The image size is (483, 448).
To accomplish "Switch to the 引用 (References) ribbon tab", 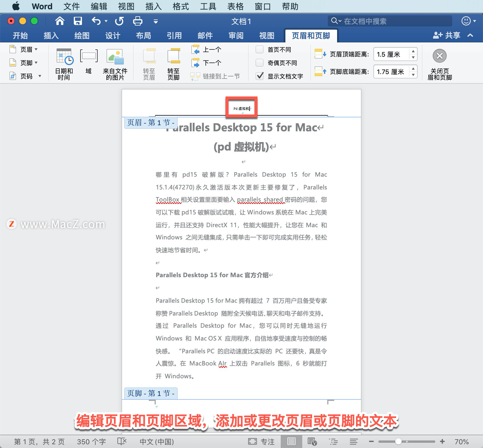I will pyautogui.click(x=174, y=36).
